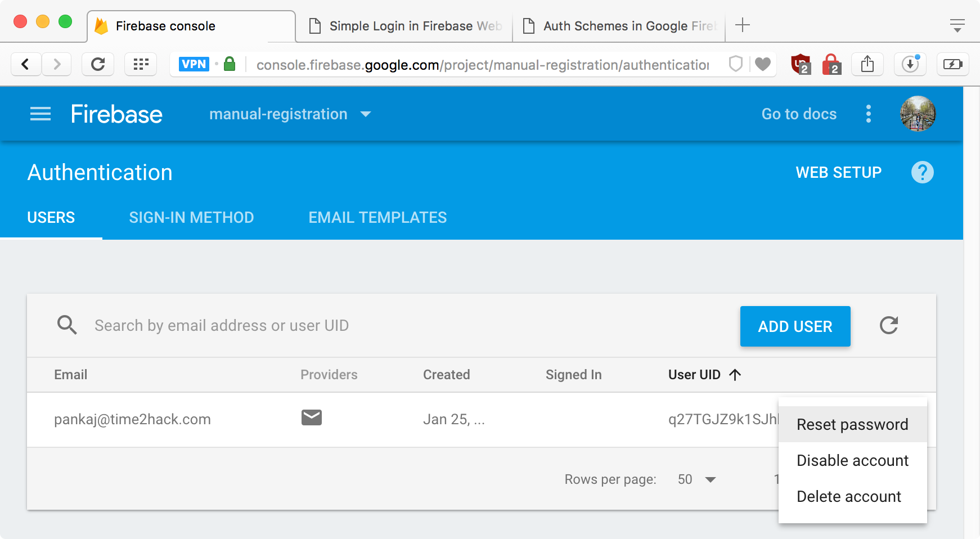Follow the Go to docs link
This screenshot has height=539, width=980.
[799, 114]
